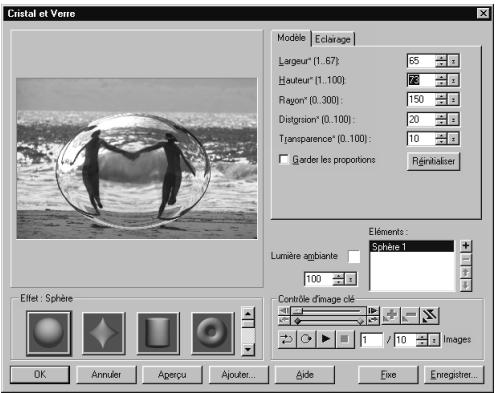
Task: Go to previous frame in key frame control
Action: coord(284,311)
